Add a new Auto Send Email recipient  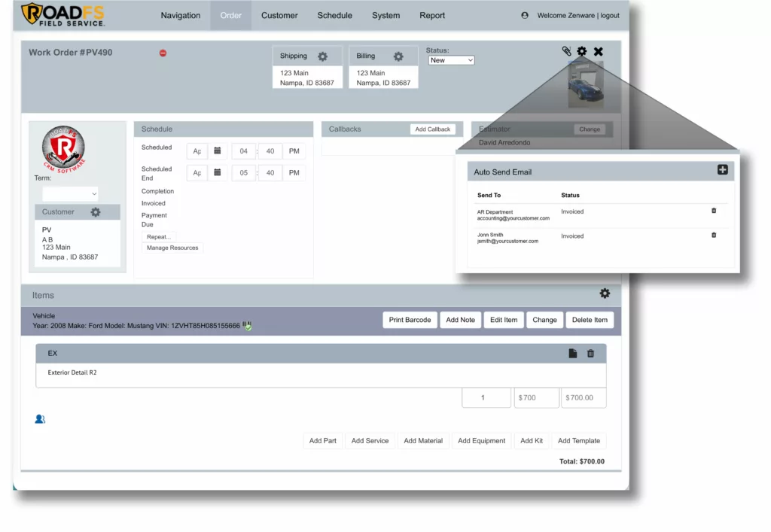click(722, 170)
